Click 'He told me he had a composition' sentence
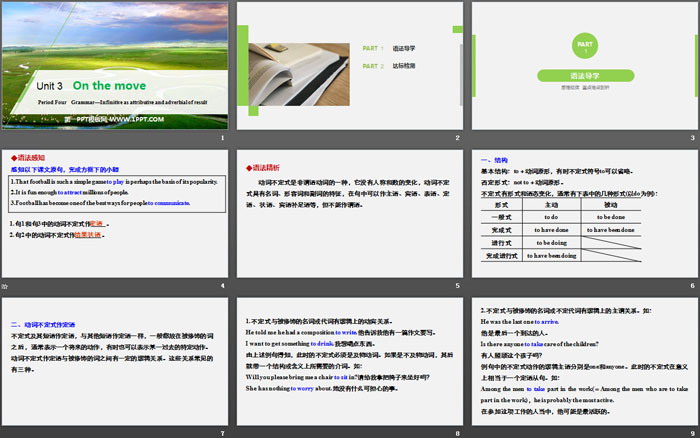Image resolution: width=700 pixels, height=438 pixels. pyautogui.click(x=341, y=333)
